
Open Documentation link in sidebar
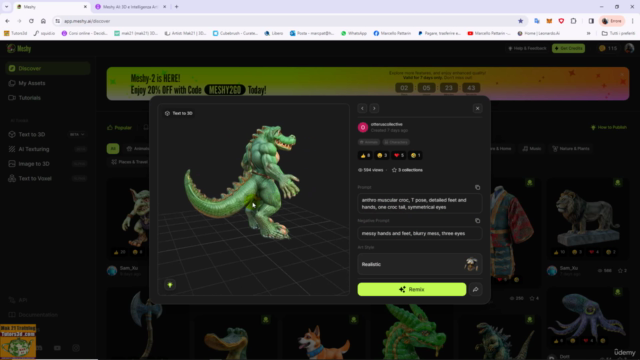[33, 315]
